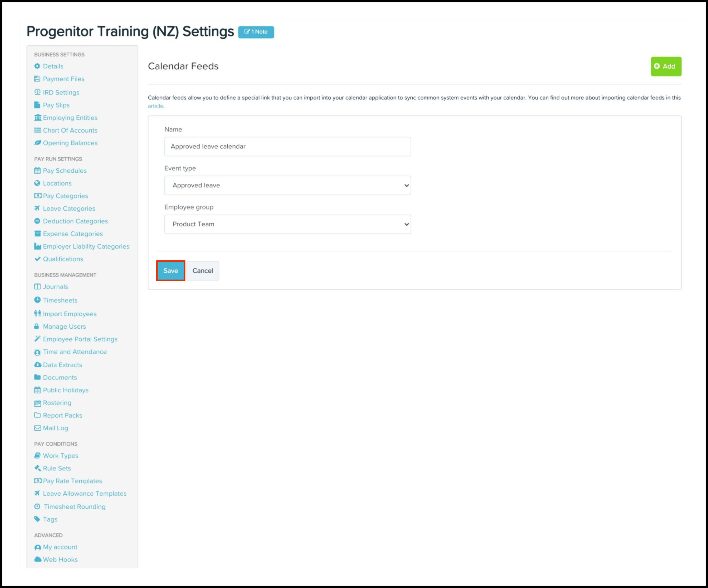Image resolution: width=708 pixels, height=588 pixels.
Task: Open the calendar feeds article link
Action: coord(155,106)
